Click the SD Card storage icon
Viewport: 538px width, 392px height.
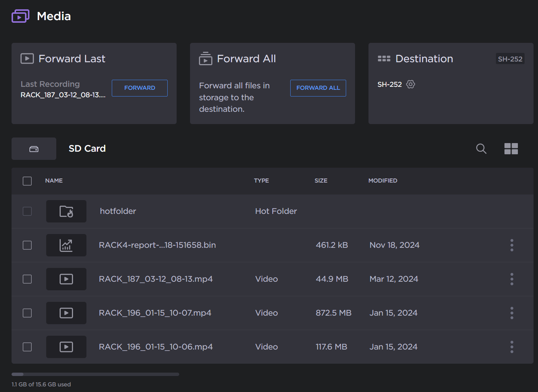coord(34,148)
